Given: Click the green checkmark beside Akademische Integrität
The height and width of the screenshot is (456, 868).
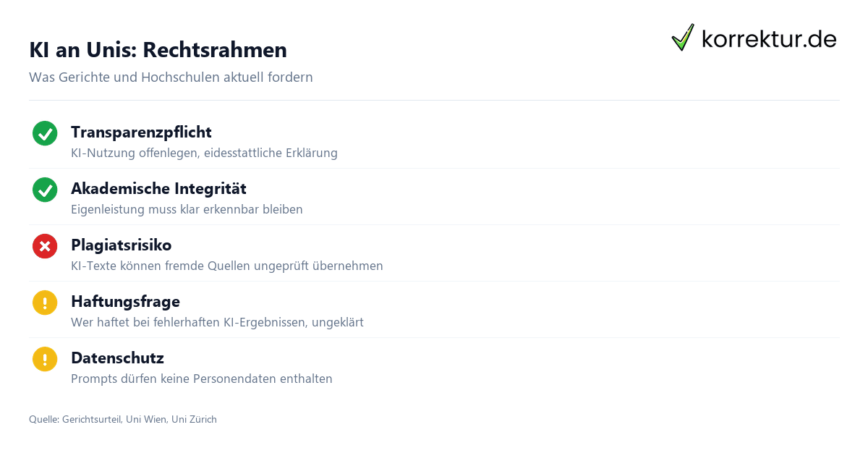Looking at the screenshot, I should (x=45, y=190).
